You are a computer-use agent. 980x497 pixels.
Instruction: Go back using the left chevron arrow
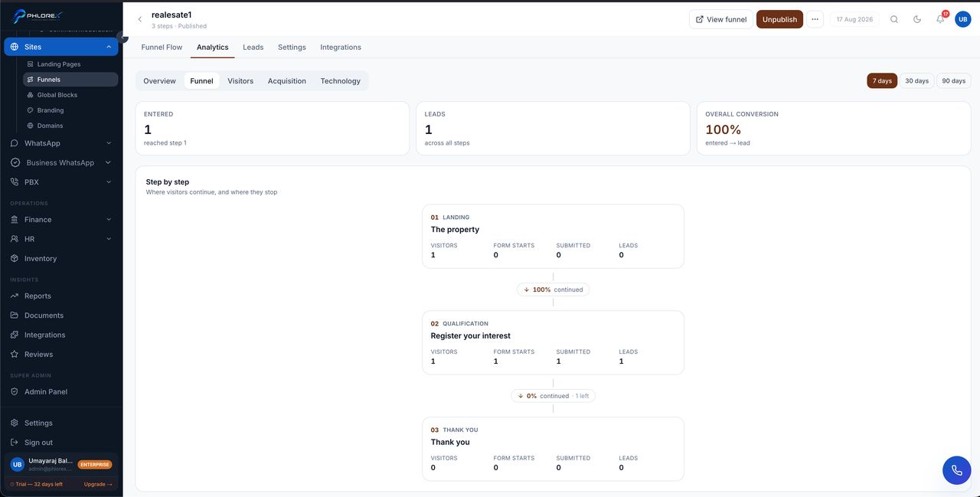click(139, 19)
